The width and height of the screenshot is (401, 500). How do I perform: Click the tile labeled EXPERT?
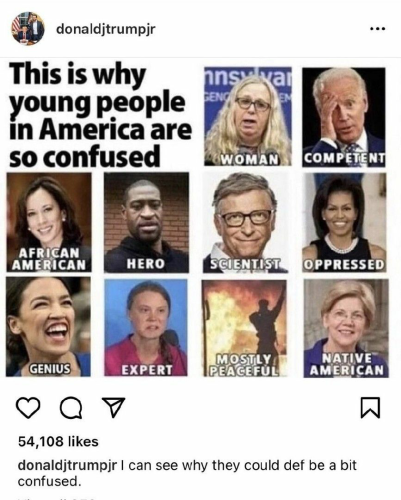click(x=146, y=327)
